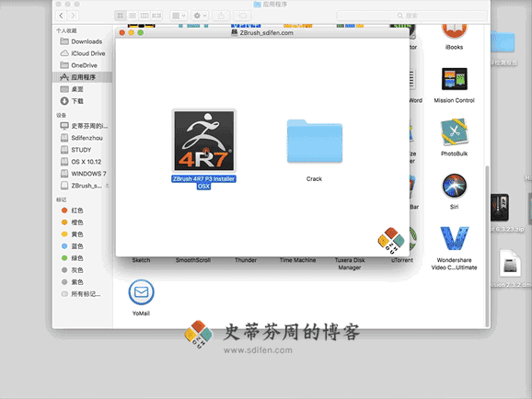Click the Finder search field

(x=411, y=16)
